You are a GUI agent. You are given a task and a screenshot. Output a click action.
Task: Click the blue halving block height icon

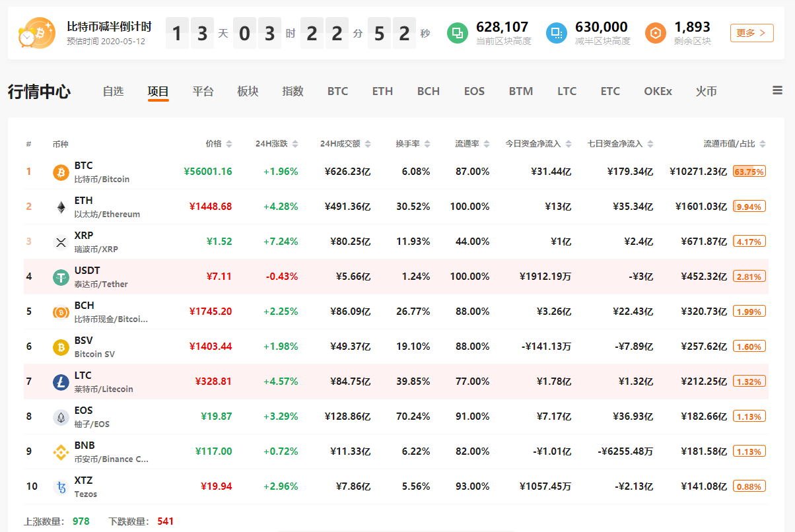(x=557, y=33)
